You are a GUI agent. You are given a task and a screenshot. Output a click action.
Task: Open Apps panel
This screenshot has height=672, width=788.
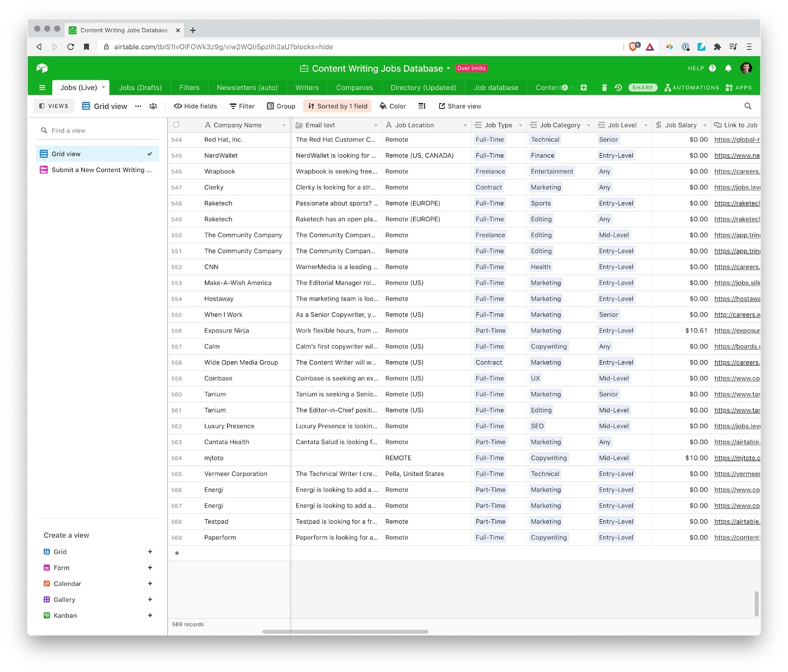(739, 88)
